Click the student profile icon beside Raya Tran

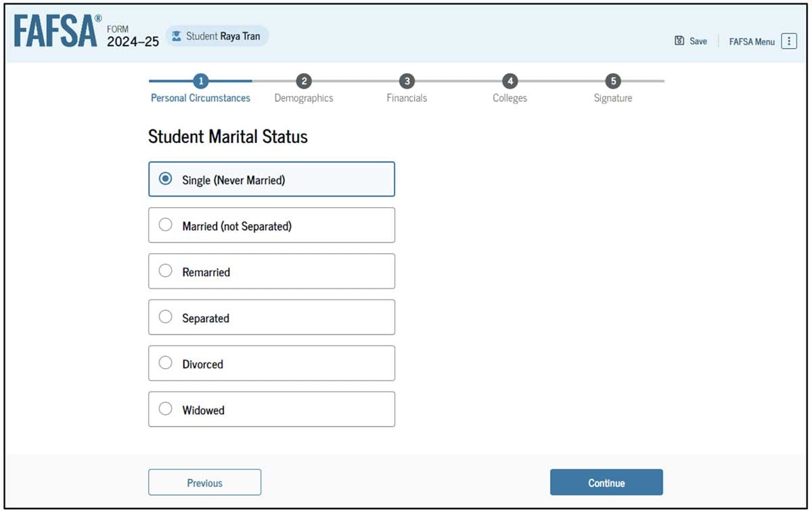177,37
